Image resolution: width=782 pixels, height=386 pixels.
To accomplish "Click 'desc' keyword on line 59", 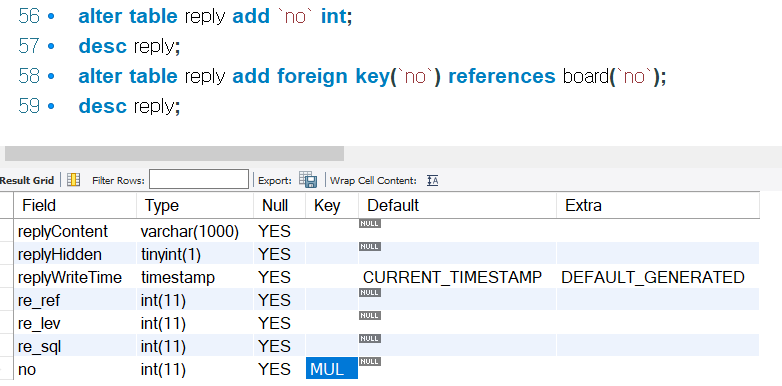I will click(x=103, y=106).
